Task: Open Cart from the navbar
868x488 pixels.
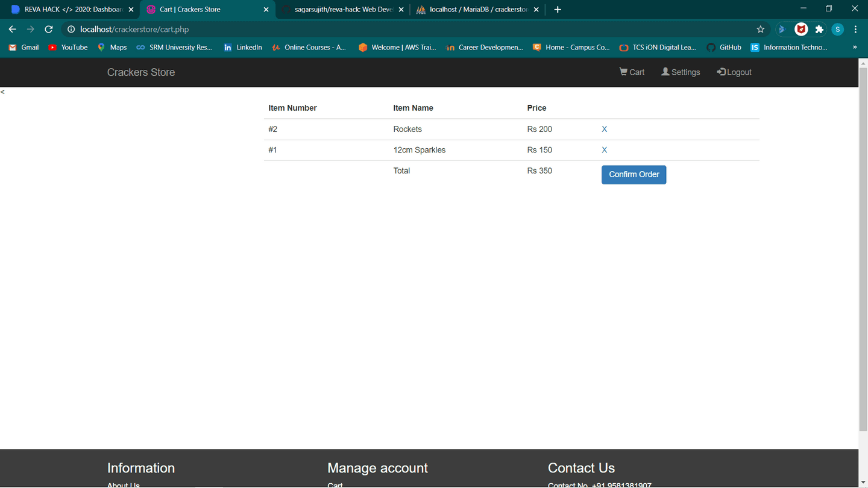Action: [632, 72]
